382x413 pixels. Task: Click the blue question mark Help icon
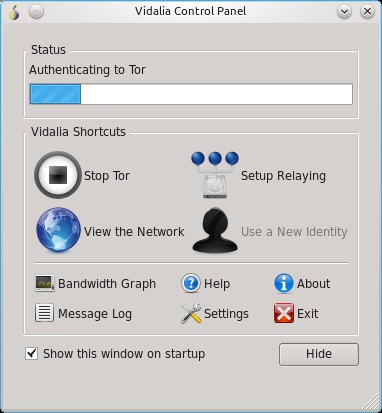191,284
